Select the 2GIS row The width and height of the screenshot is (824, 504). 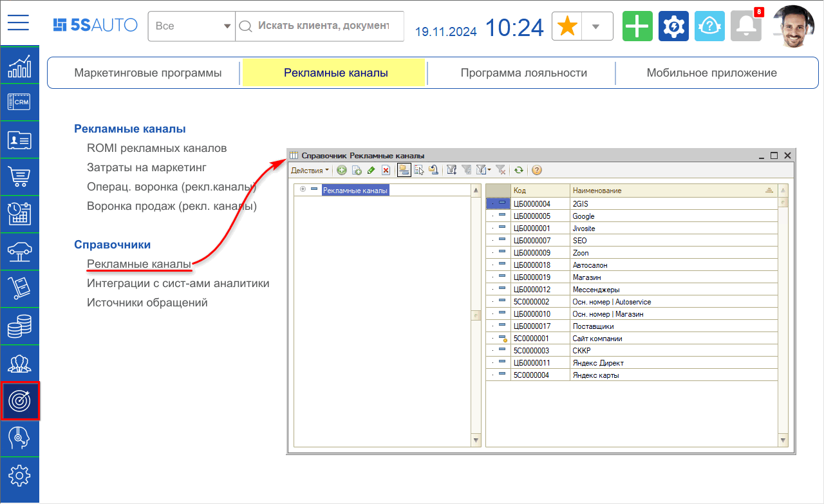point(632,204)
